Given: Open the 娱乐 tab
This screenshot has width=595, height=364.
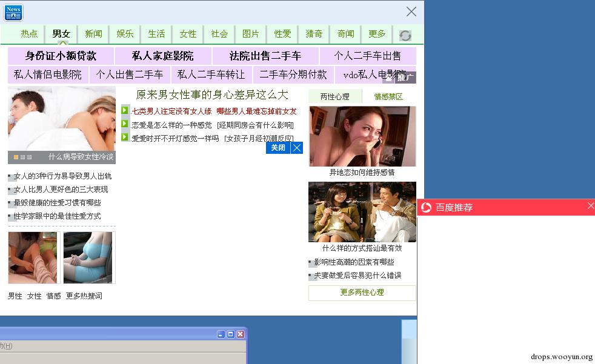Looking at the screenshot, I should click(125, 34).
